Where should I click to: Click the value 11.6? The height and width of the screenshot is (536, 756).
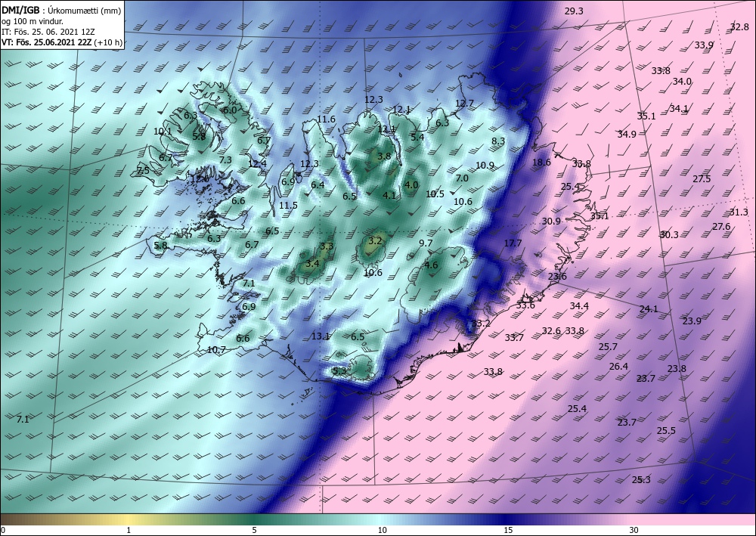click(x=326, y=119)
